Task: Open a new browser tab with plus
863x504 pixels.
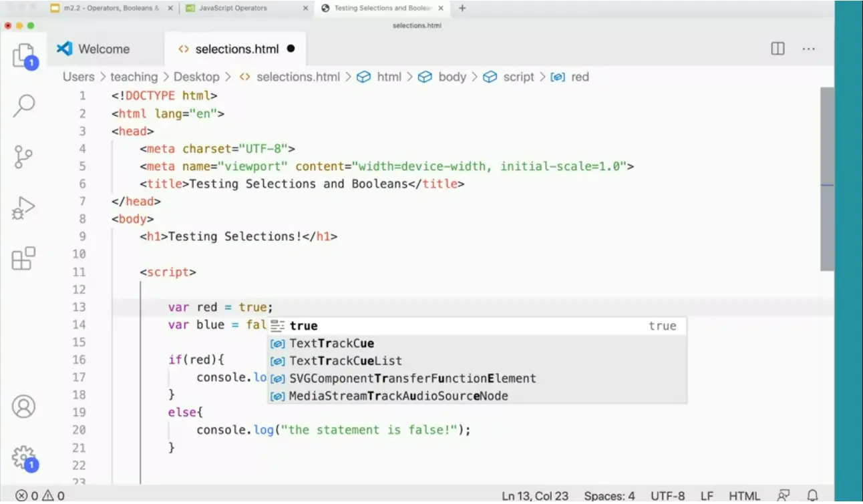Action: 462,8
